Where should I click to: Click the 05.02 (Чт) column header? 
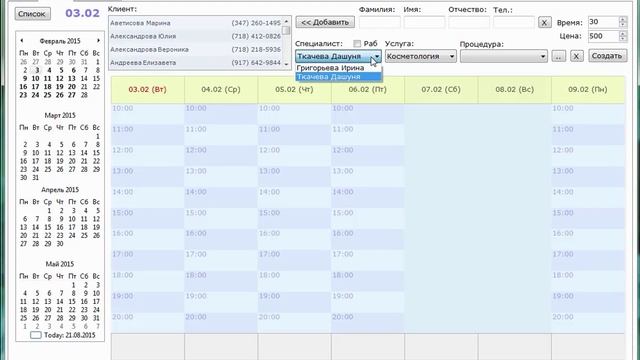coord(294,89)
